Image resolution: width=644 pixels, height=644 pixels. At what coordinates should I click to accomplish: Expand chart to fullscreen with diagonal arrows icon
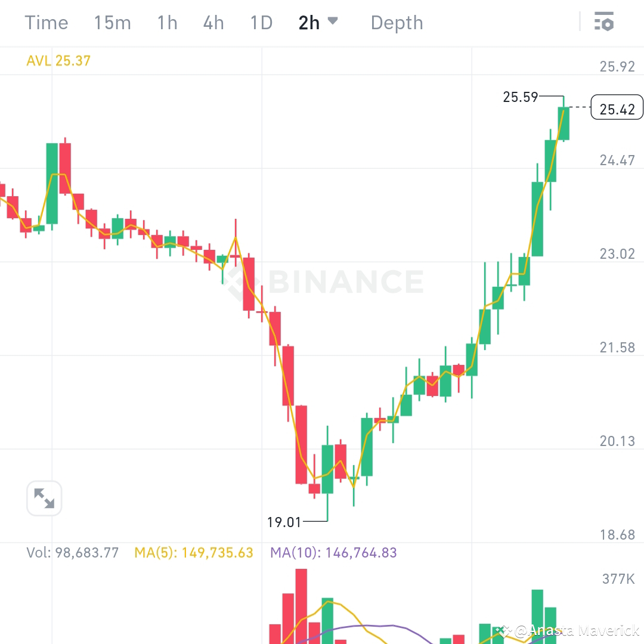tap(44, 498)
